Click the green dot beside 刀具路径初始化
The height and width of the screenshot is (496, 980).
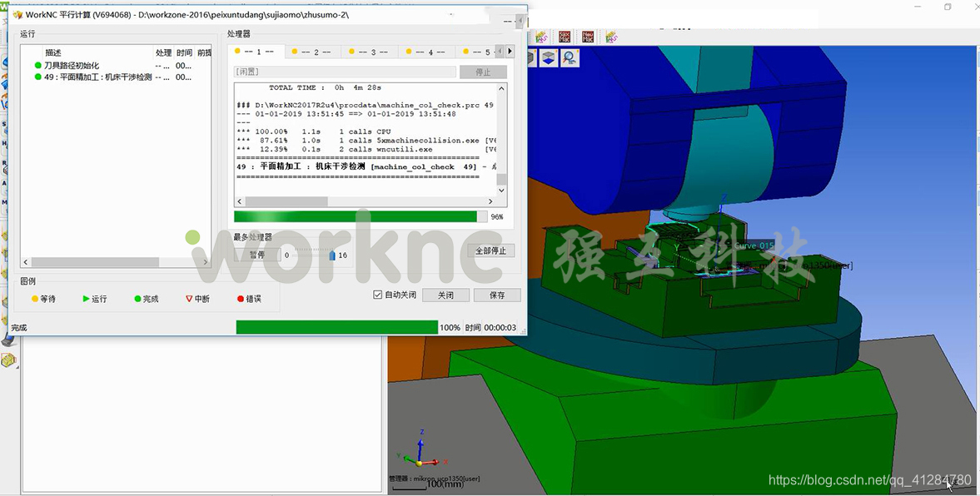tap(38, 65)
